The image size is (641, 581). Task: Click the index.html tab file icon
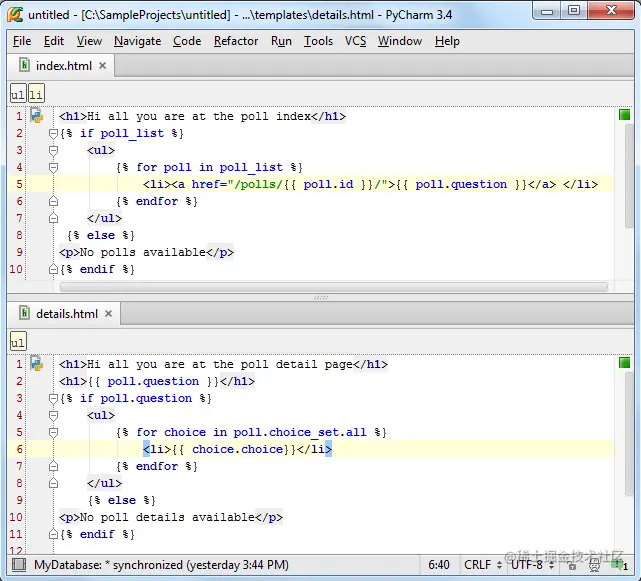pyautogui.click(x=25, y=65)
